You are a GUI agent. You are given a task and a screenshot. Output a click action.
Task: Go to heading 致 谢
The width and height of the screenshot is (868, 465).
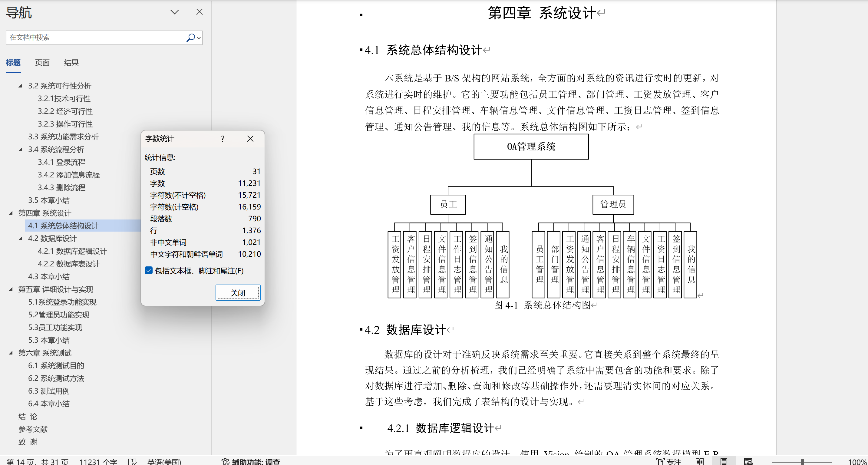28,442
